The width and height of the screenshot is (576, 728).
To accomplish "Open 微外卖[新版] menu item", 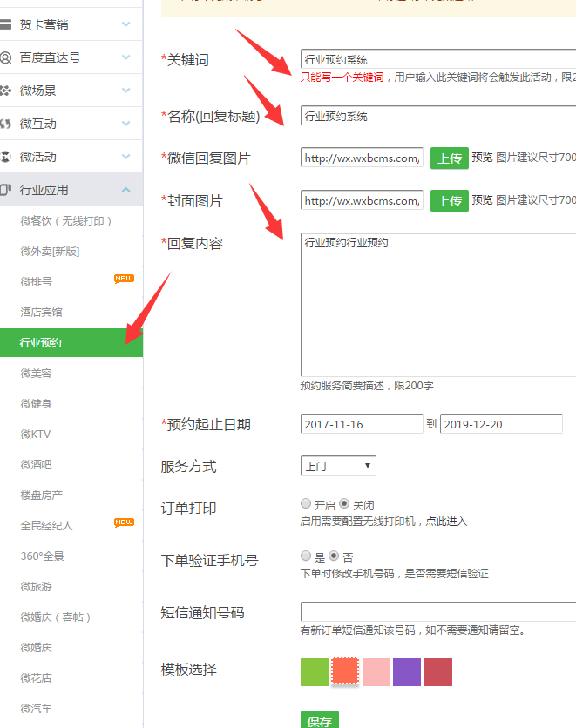I will click(50, 252).
